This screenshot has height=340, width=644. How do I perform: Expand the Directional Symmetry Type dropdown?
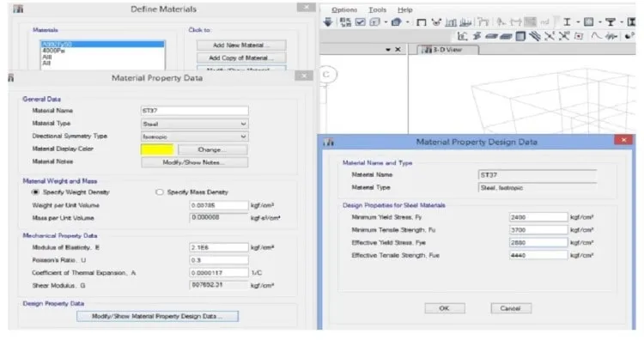pyautogui.click(x=194, y=137)
